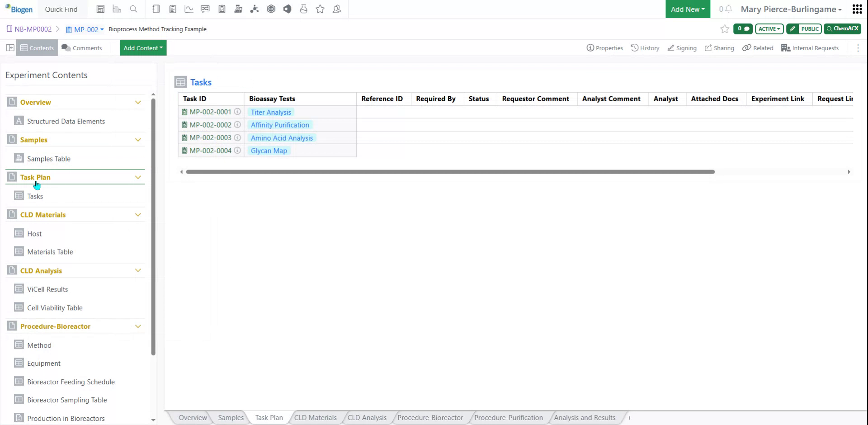
Task: Open the Titer Analysis link in Tasks
Action: click(x=270, y=112)
